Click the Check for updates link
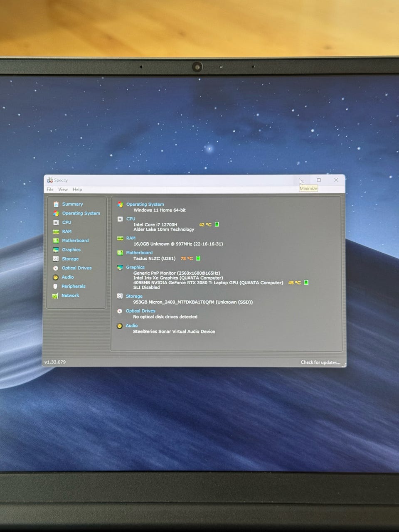Viewport: 399px width, 532px height. coord(320,362)
